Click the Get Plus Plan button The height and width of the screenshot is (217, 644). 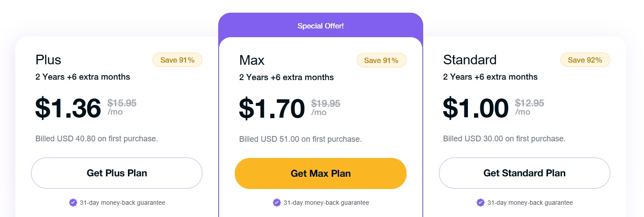(x=117, y=173)
